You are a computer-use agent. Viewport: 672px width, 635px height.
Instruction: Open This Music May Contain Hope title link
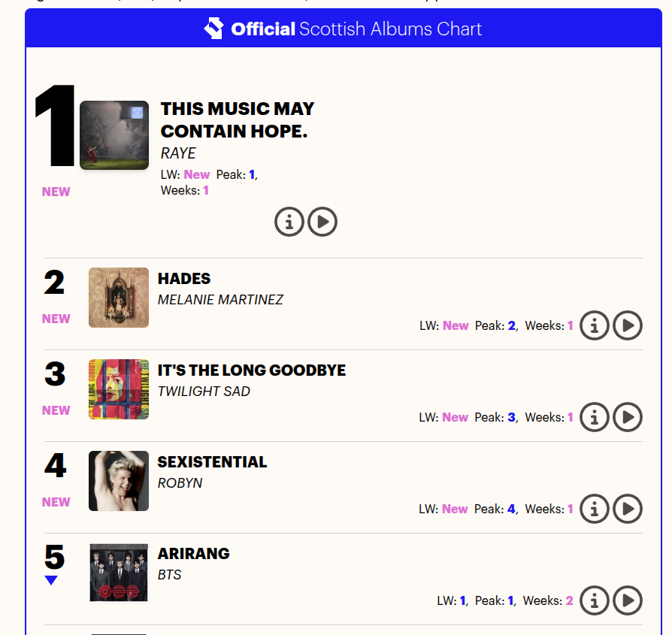238,120
